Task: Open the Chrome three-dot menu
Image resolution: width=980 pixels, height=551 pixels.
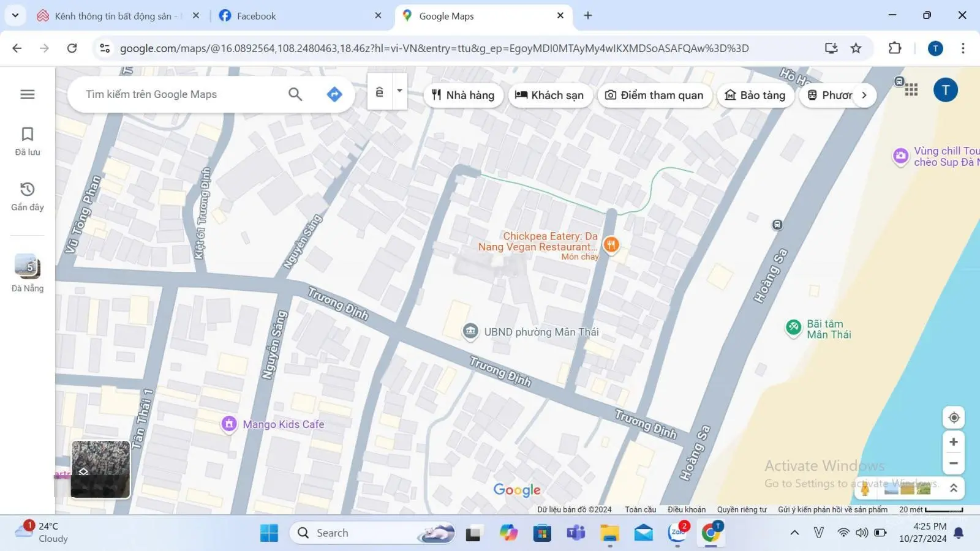Action: (963, 48)
